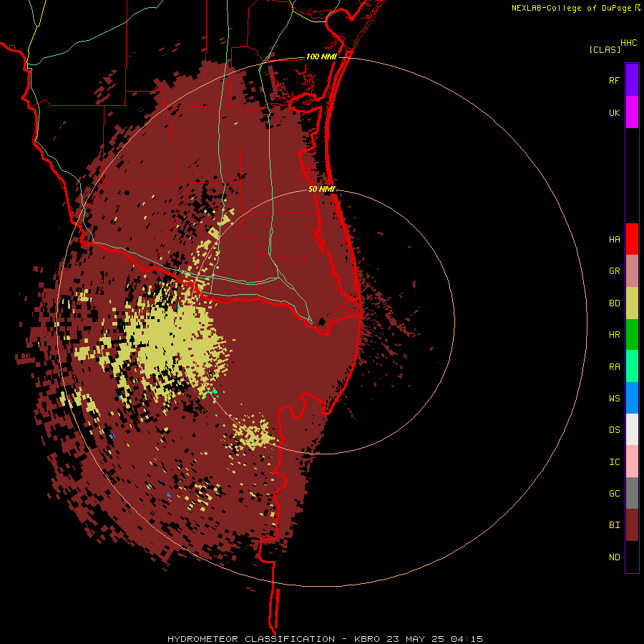The height and width of the screenshot is (644, 644).
Task: Click the 'BD' legend label
Action: (x=614, y=303)
